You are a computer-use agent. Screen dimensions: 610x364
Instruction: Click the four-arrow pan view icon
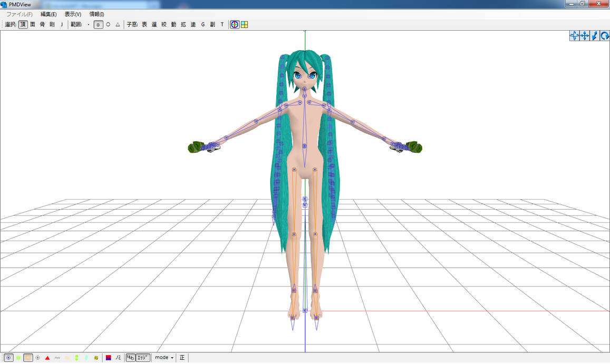click(x=584, y=36)
